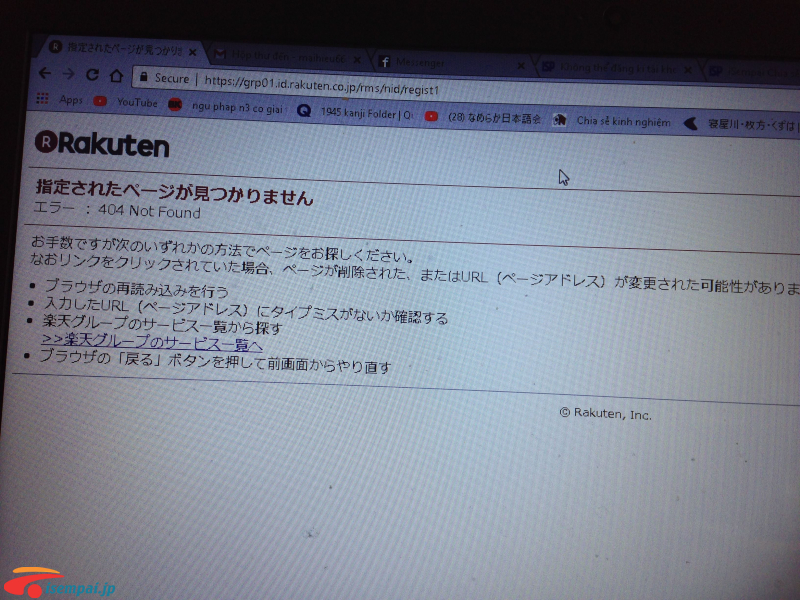Open the '(28) なめらか日本語会' bookmark
This screenshot has width=800, height=600.
[483, 117]
